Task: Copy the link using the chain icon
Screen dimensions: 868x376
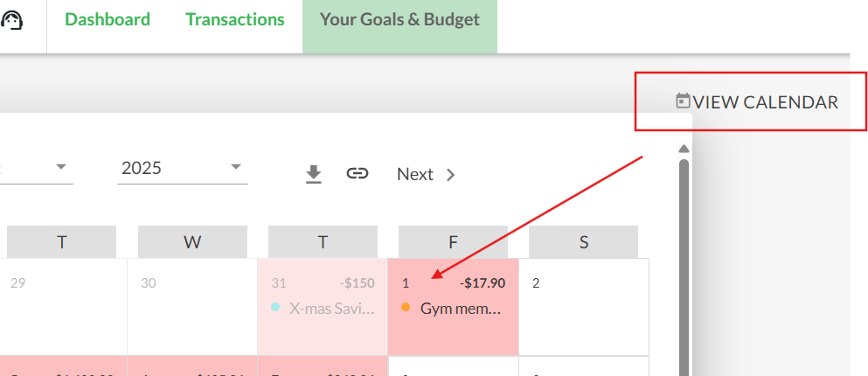Action: click(357, 173)
